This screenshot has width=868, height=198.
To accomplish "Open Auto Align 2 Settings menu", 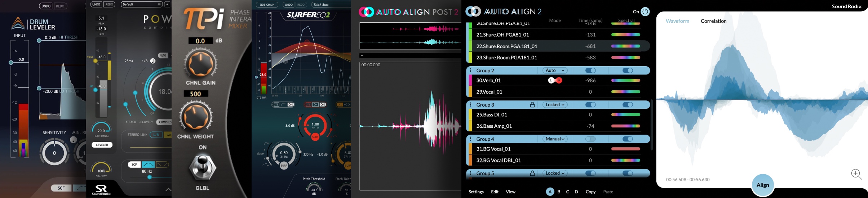I will 476,192.
